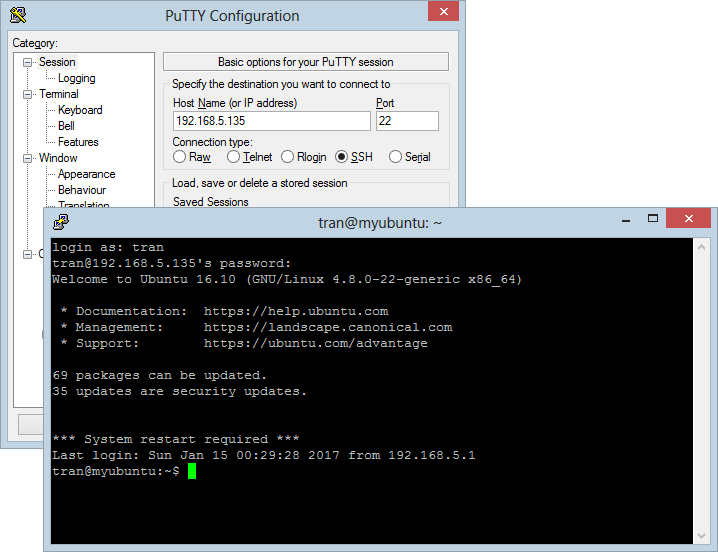The width and height of the screenshot is (718, 552).
Task: Click the terminal scrollbar up arrow
Action: tap(701, 247)
